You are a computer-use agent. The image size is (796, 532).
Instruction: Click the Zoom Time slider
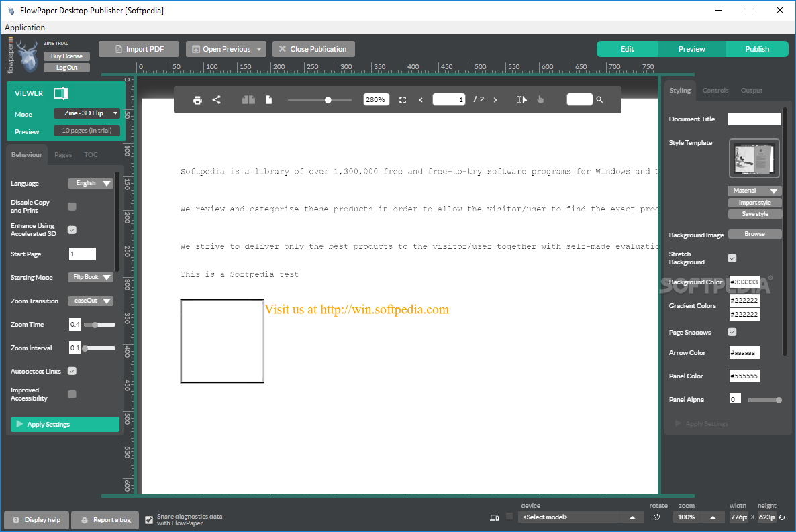pos(99,325)
